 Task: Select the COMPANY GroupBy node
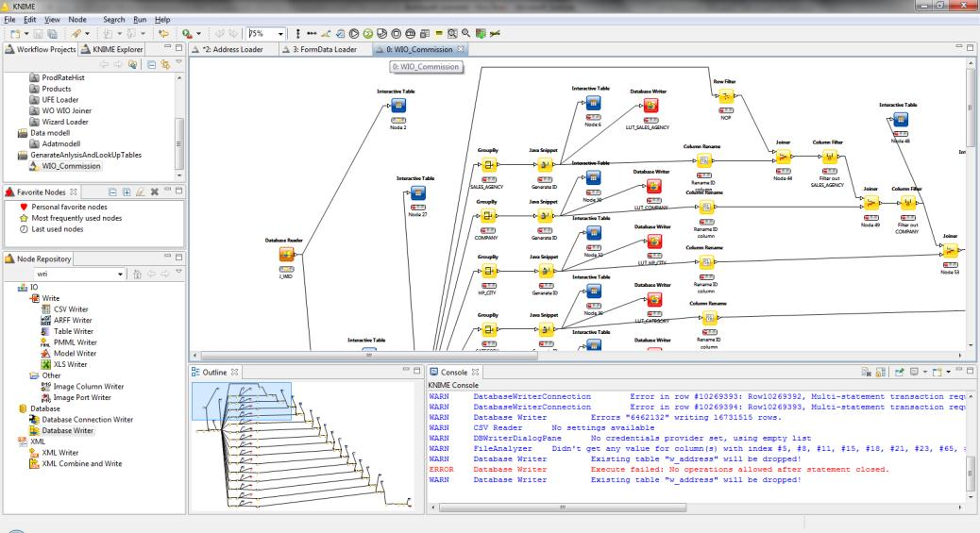(488, 216)
